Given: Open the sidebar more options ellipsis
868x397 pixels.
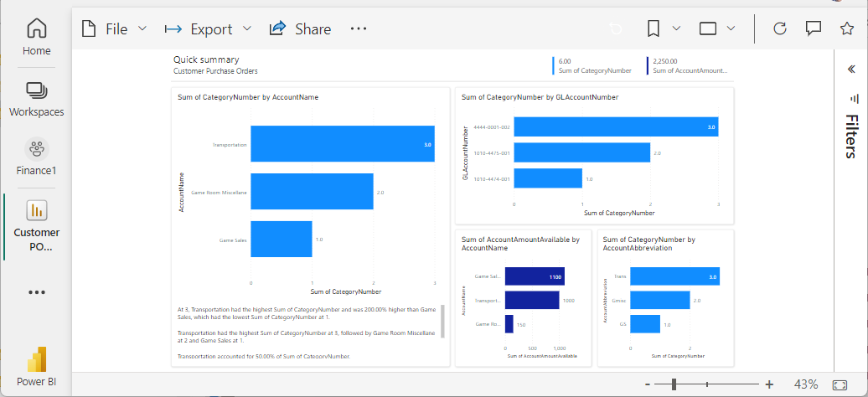Looking at the screenshot, I should tap(36, 292).
